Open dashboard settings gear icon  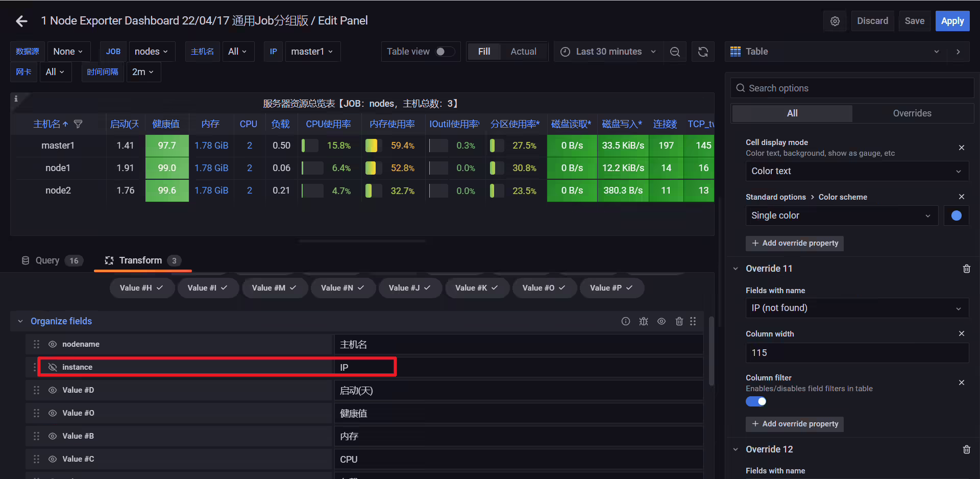(835, 21)
